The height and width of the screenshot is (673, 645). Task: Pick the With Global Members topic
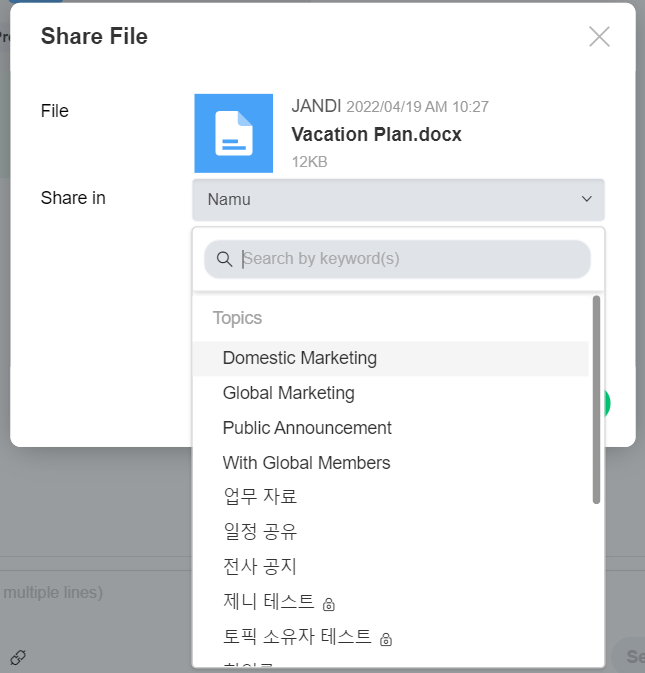pyautogui.click(x=306, y=463)
